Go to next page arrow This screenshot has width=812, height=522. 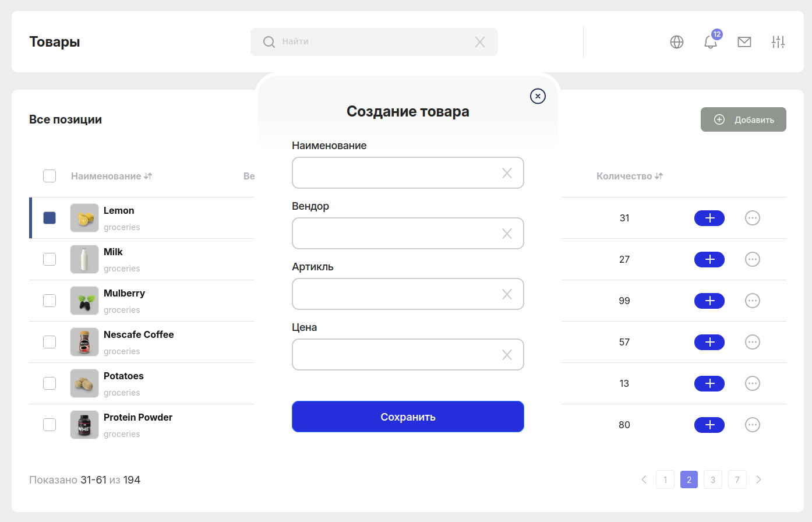tap(758, 479)
